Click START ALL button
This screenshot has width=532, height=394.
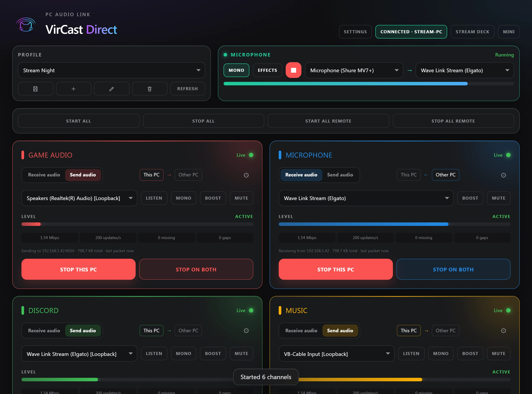pos(78,121)
